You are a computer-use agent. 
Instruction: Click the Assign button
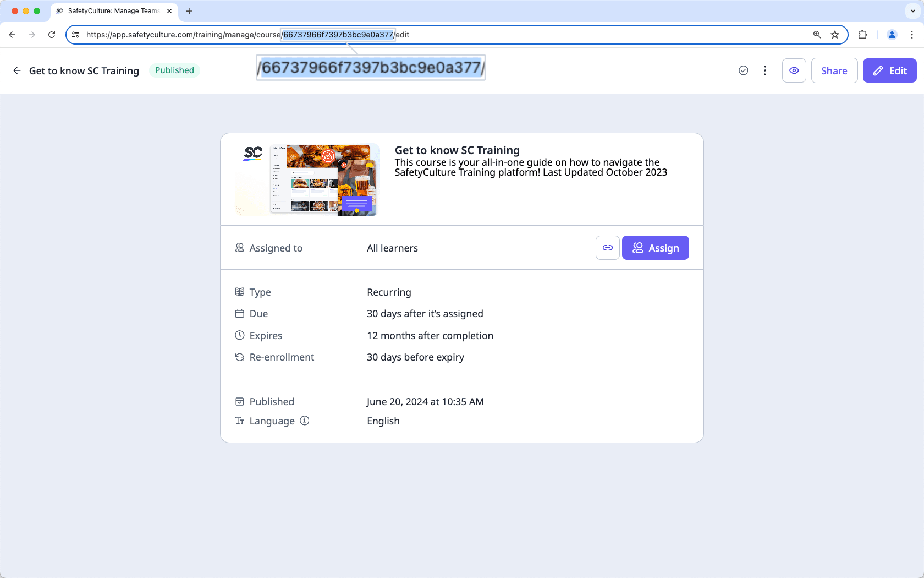click(x=655, y=248)
